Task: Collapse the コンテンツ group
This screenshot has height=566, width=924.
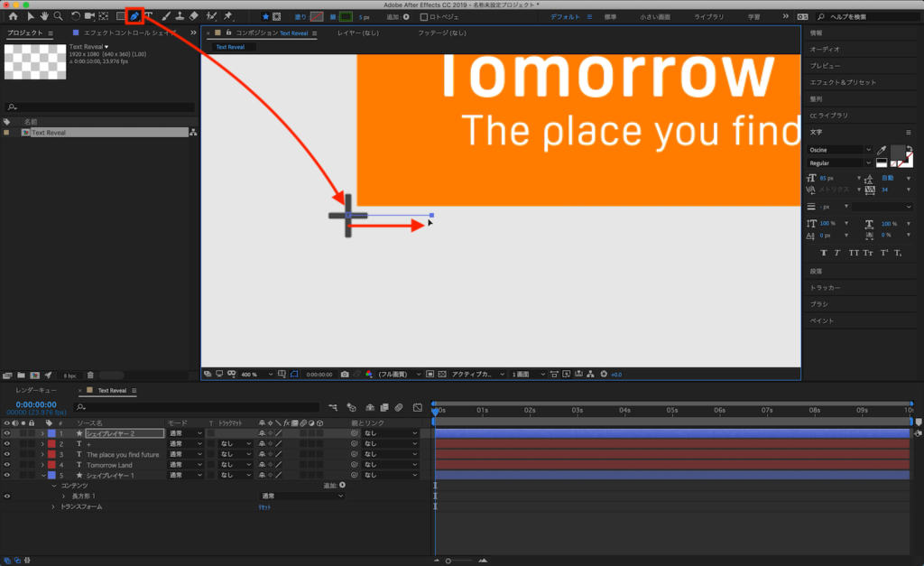Action: pos(53,486)
